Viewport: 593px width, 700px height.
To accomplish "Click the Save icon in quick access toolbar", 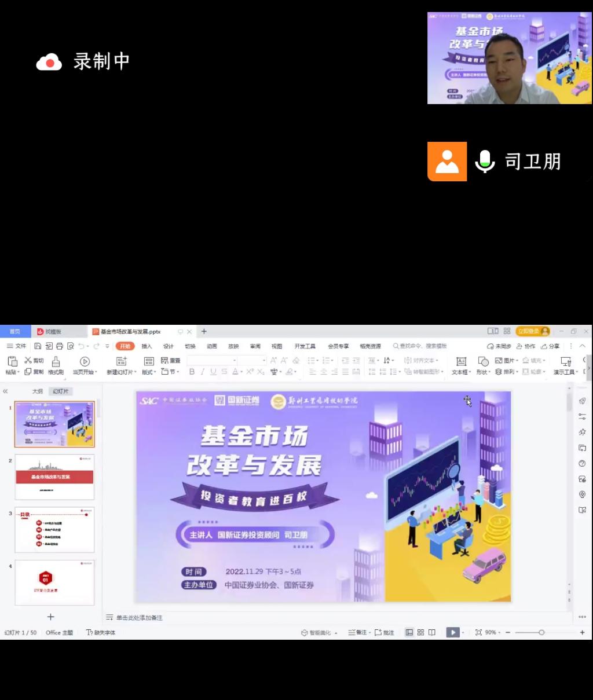I will 38,346.
